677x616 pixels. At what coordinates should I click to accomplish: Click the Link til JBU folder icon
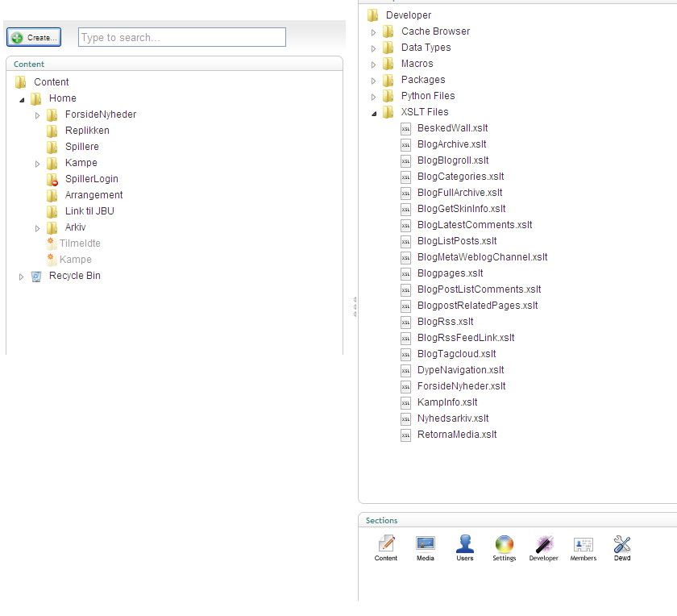click(x=52, y=212)
